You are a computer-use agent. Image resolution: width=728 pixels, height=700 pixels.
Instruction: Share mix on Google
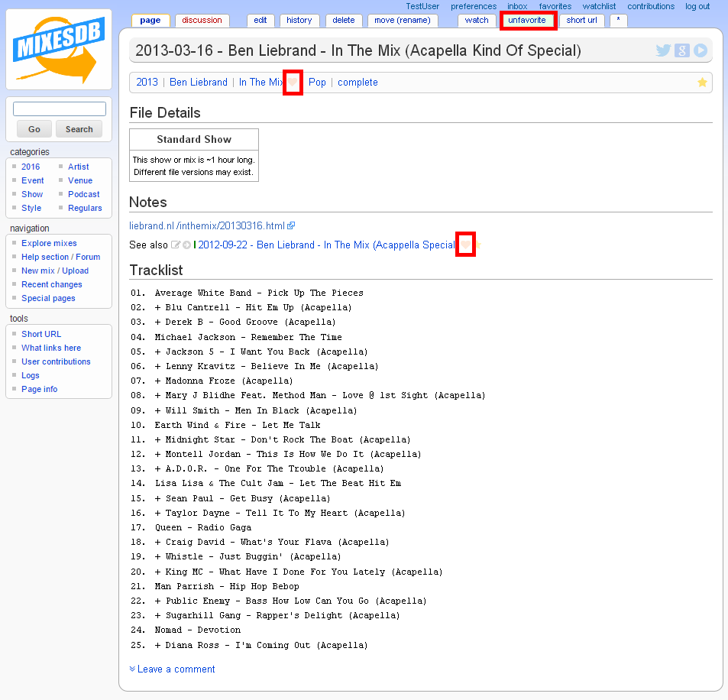682,50
